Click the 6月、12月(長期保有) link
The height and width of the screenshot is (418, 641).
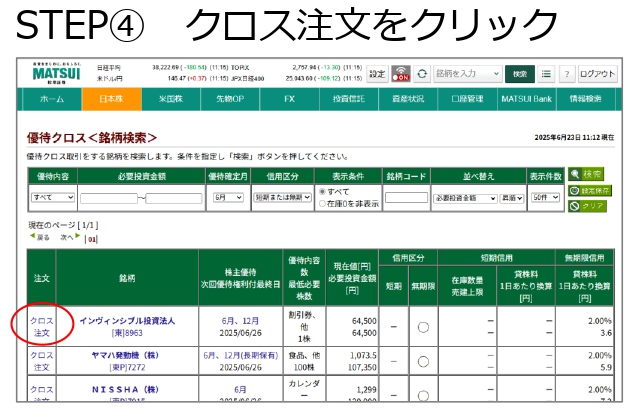[x=240, y=355]
